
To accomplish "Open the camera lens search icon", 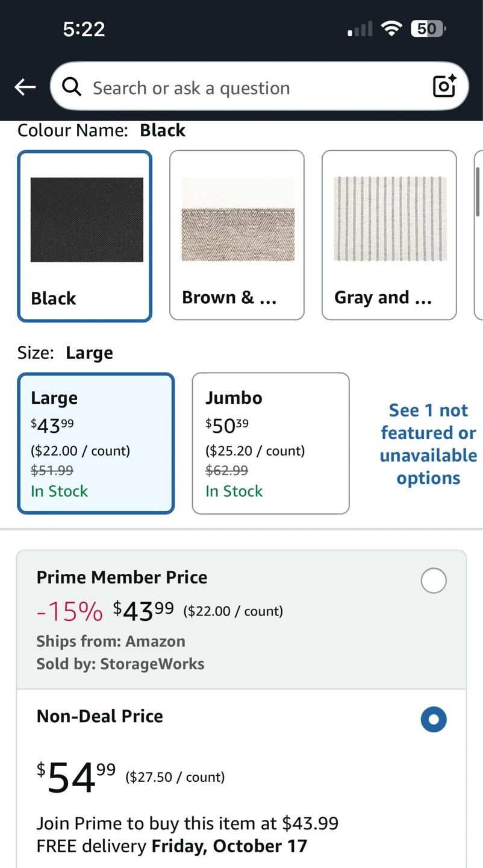I will click(444, 86).
